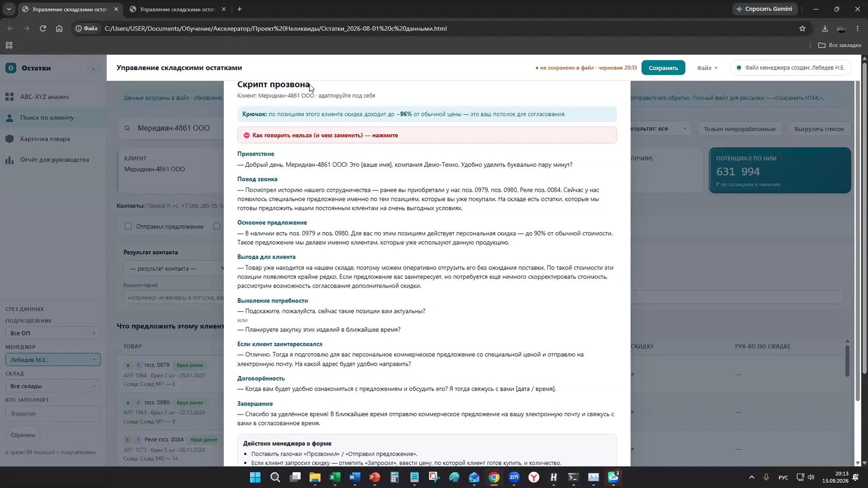Toggle the Только непроработанные filter
Image resolution: width=868 pixels, height=488 pixels.
(739, 129)
